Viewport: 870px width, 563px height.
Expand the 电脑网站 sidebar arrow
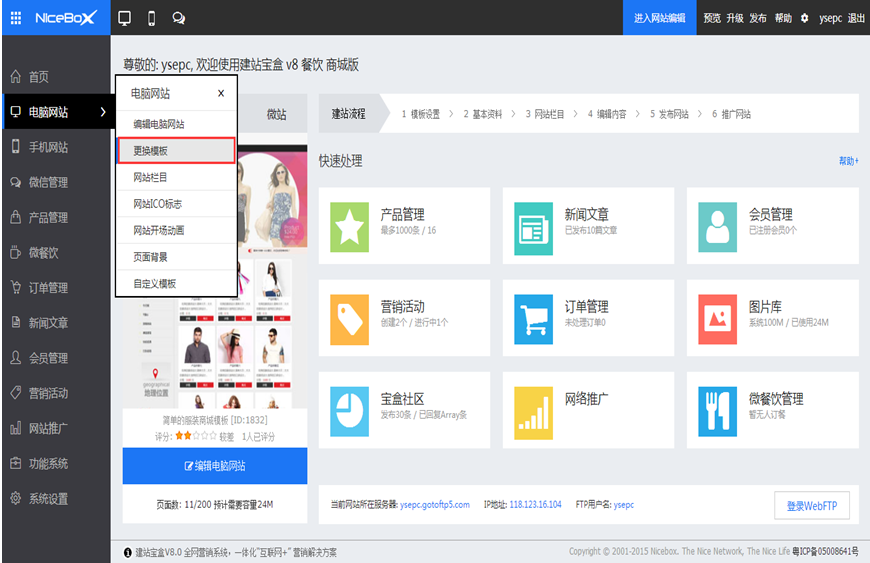click(x=103, y=112)
